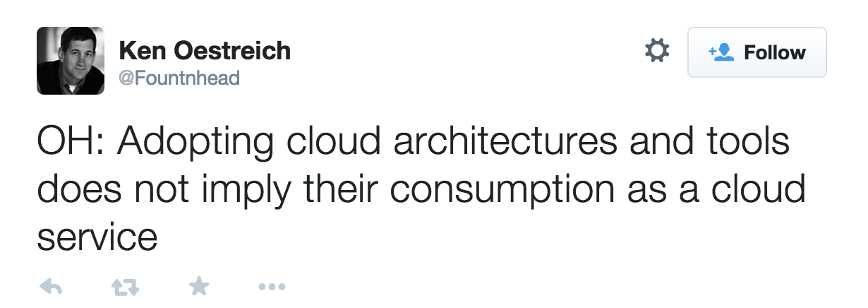Click the 'Follow' label text
Screen dimensions: 868x308
[775, 52]
